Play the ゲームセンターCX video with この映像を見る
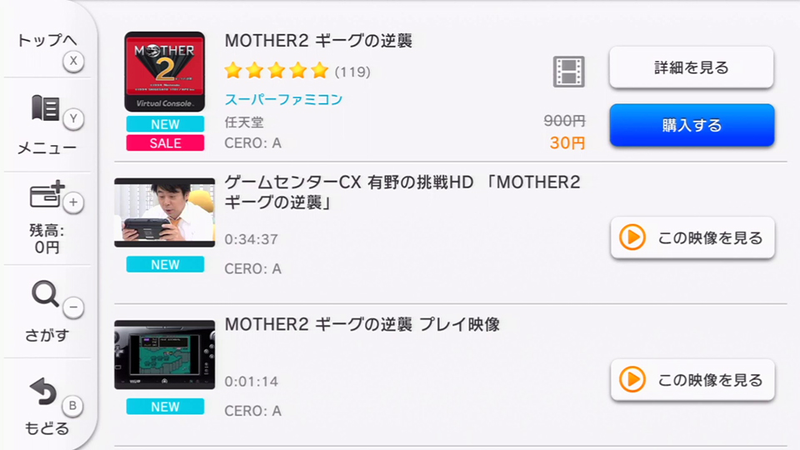This screenshot has width=800, height=450. point(692,238)
